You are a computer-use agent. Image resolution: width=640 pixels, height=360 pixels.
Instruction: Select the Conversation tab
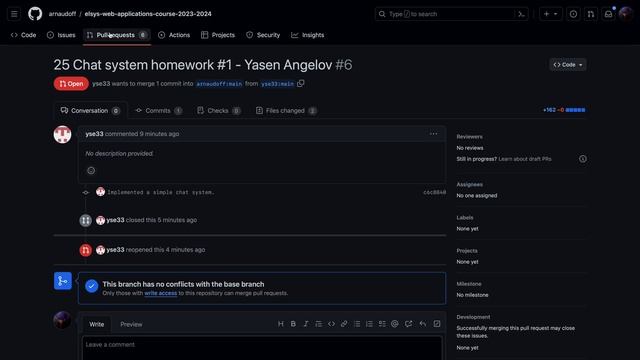point(90,111)
